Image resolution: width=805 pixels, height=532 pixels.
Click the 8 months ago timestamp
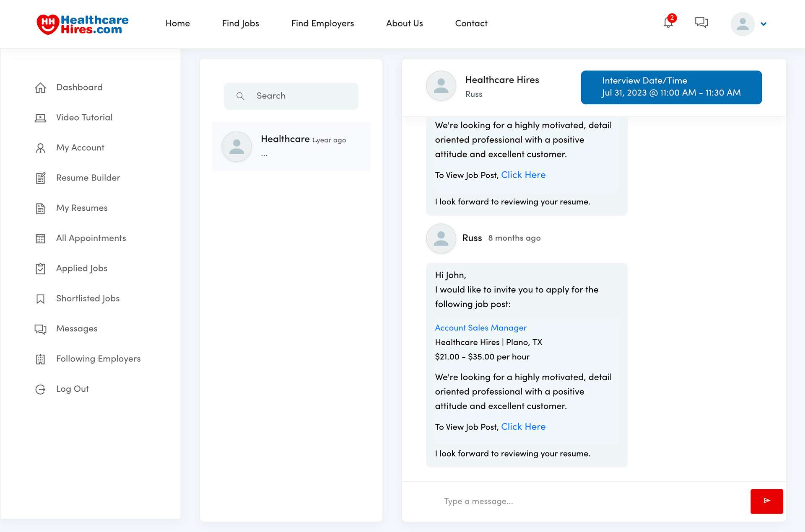(514, 238)
